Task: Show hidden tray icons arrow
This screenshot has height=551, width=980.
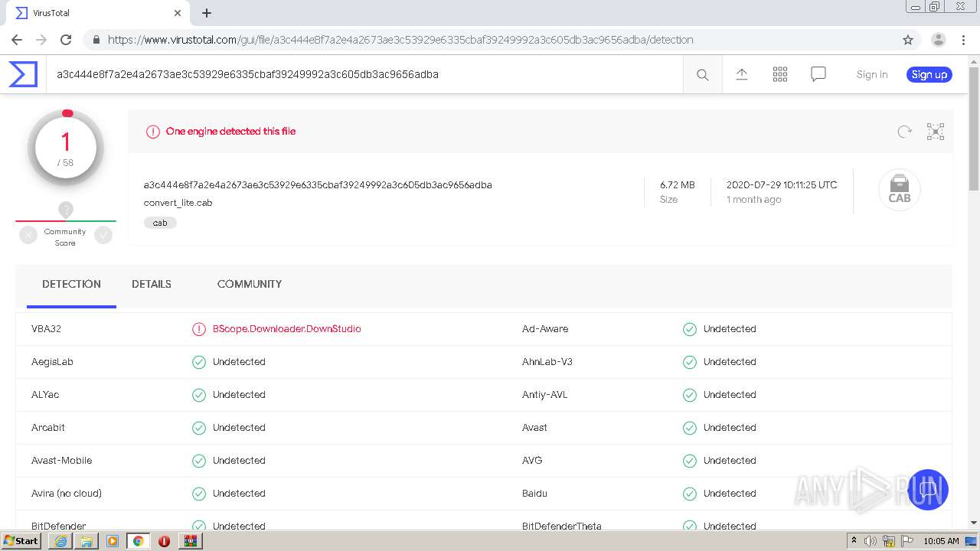Action: coord(854,541)
